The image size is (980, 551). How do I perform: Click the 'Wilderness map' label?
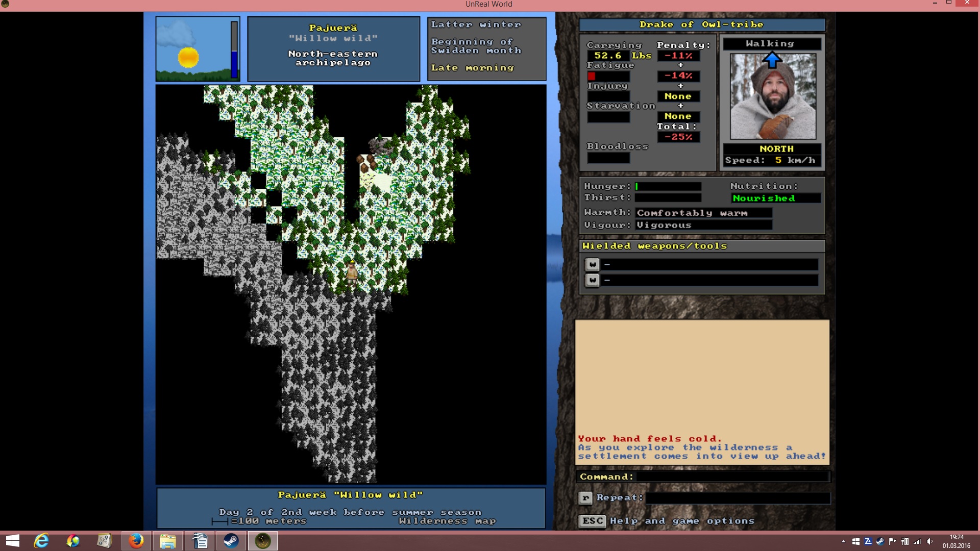pos(447,521)
